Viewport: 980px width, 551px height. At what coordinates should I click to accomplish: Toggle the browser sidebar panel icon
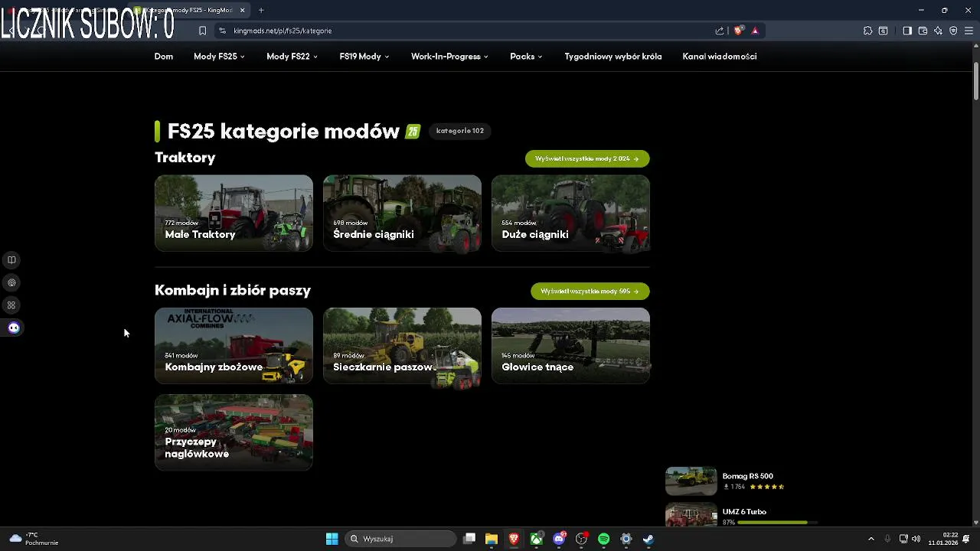(x=907, y=31)
